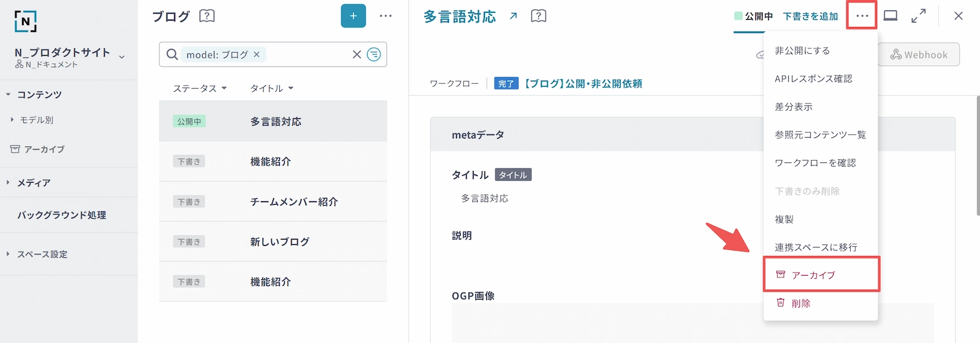Viewport: 980px width, 343px height.
Task: Expand the detail panel to fullscreen
Action: [x=918, y=16]
